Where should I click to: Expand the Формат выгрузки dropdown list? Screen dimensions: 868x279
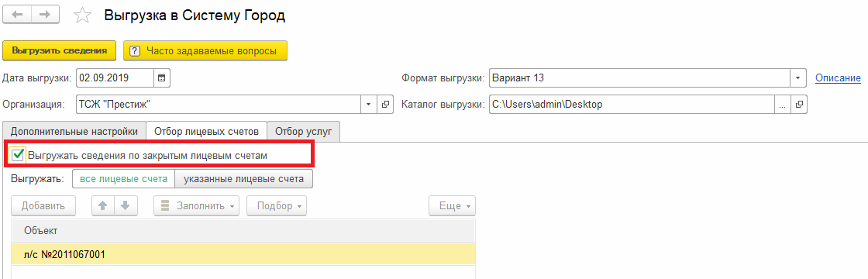coord(797,78)
